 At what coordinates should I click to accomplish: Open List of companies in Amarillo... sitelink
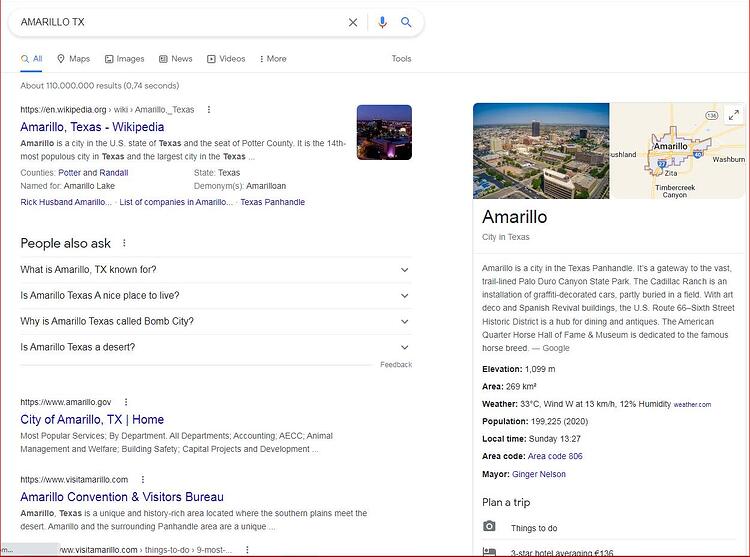click(176, 202)
